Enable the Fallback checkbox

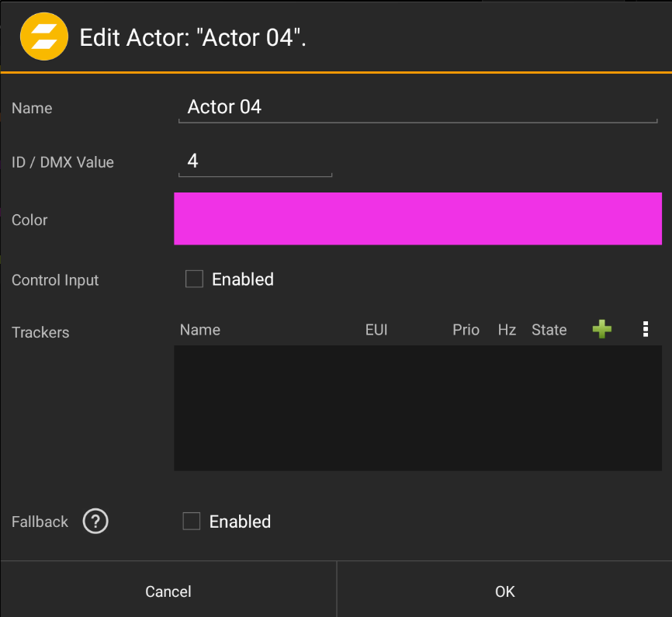pos(192,521)
